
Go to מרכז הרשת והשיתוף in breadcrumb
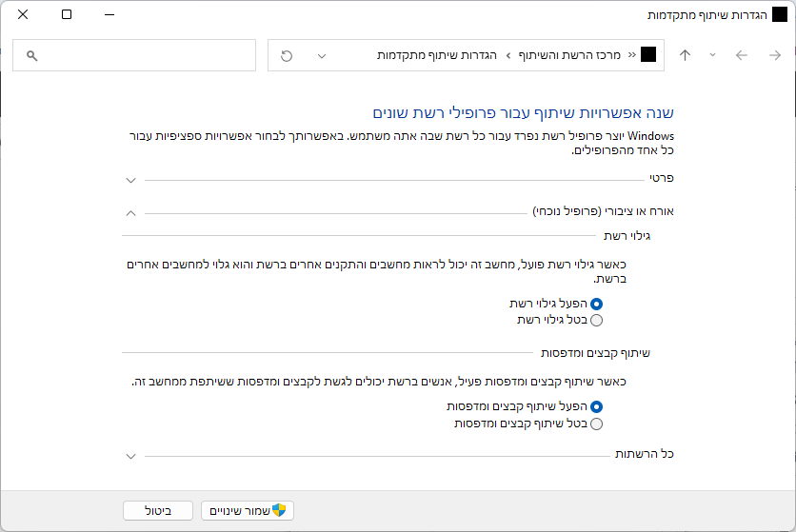[x=569, y=56]
